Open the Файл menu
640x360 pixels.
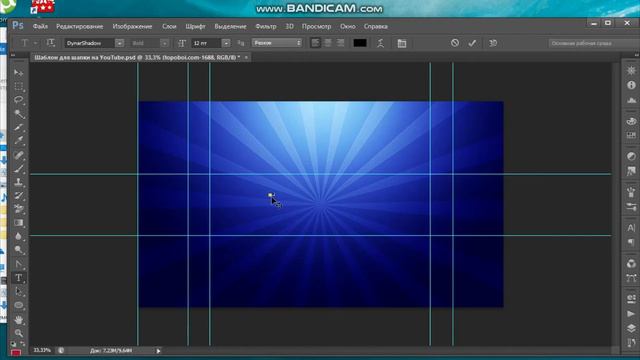tap(40, 26)
